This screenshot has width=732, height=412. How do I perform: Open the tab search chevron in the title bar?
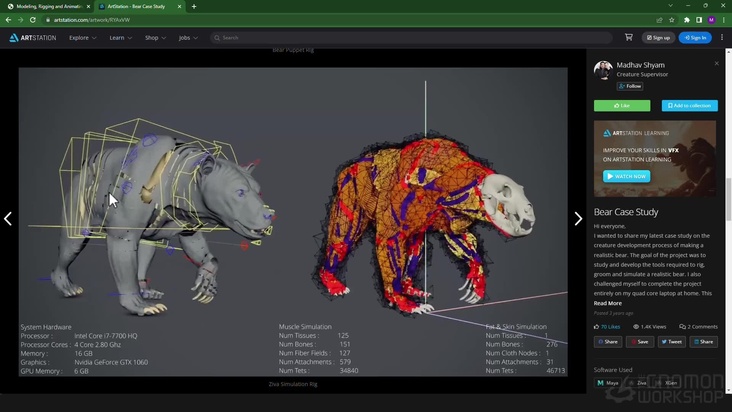click(x=670, y=6)
